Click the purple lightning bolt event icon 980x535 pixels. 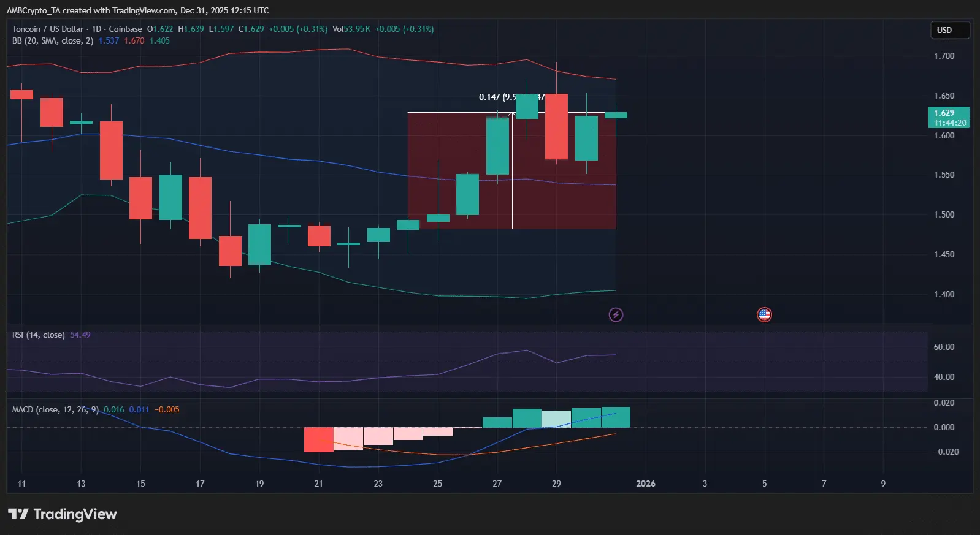(616, 315)
